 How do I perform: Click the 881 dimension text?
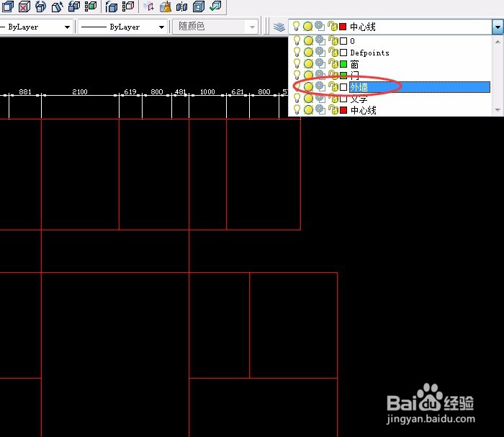pos(25,92)
